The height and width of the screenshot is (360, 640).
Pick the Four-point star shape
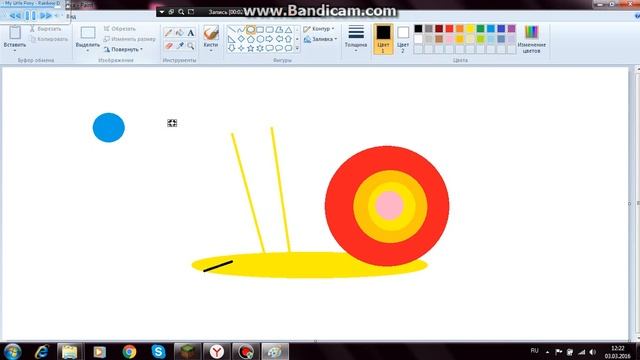(241, 48)
